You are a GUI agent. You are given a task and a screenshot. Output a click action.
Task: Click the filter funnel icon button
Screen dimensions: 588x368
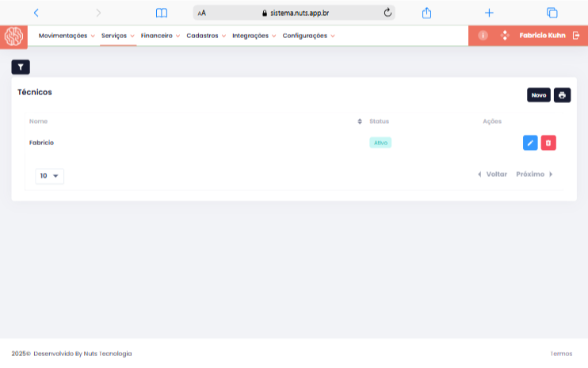[x=21, y=67]
